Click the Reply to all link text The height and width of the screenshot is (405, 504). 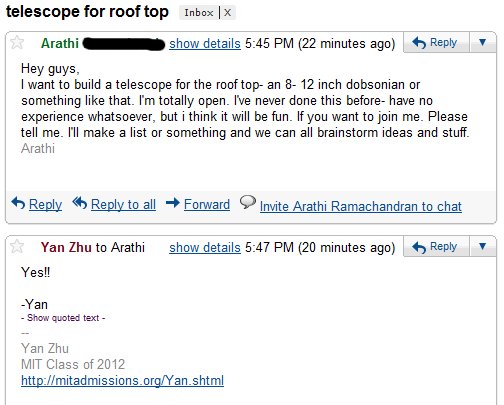click(x=123, y=204)
